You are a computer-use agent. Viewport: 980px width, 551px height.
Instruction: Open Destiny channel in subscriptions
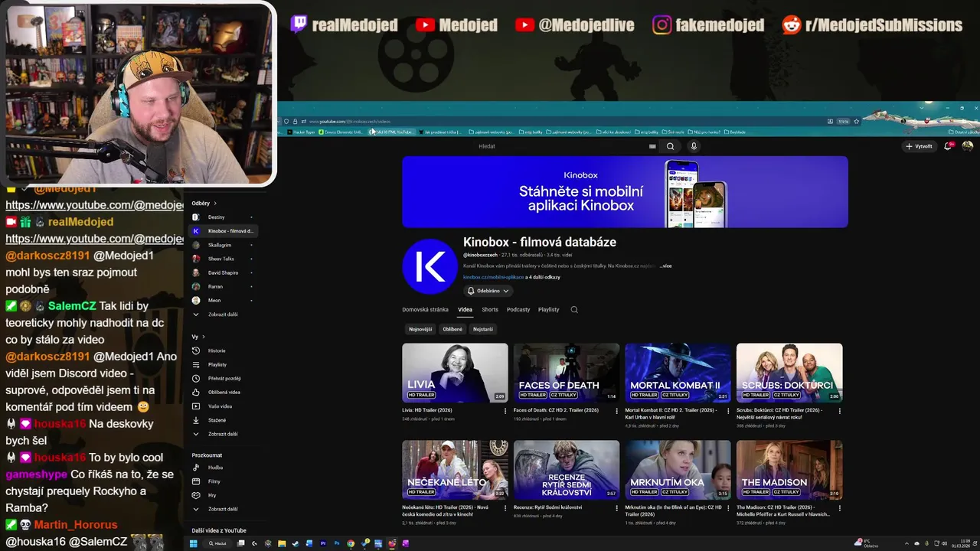[x=223, y=217]
